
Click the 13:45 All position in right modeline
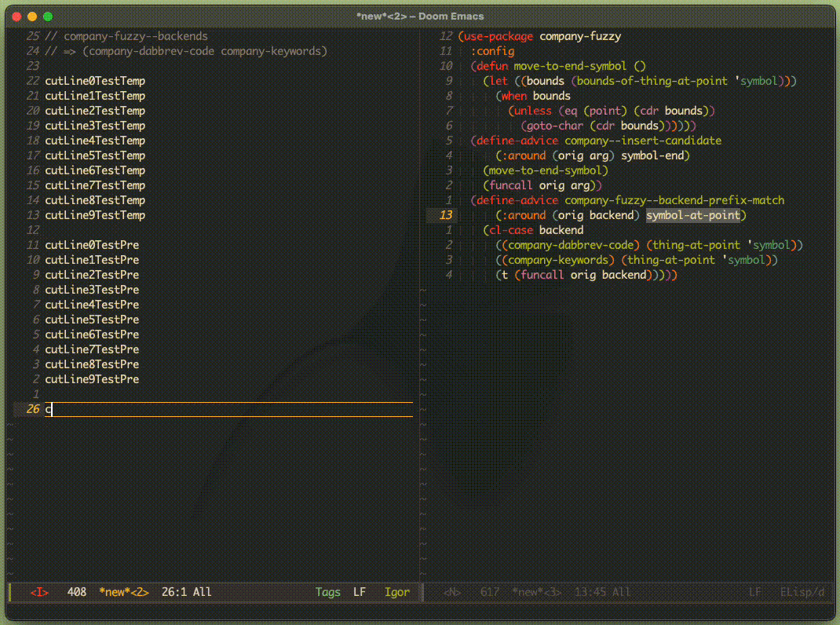point(602,592)
